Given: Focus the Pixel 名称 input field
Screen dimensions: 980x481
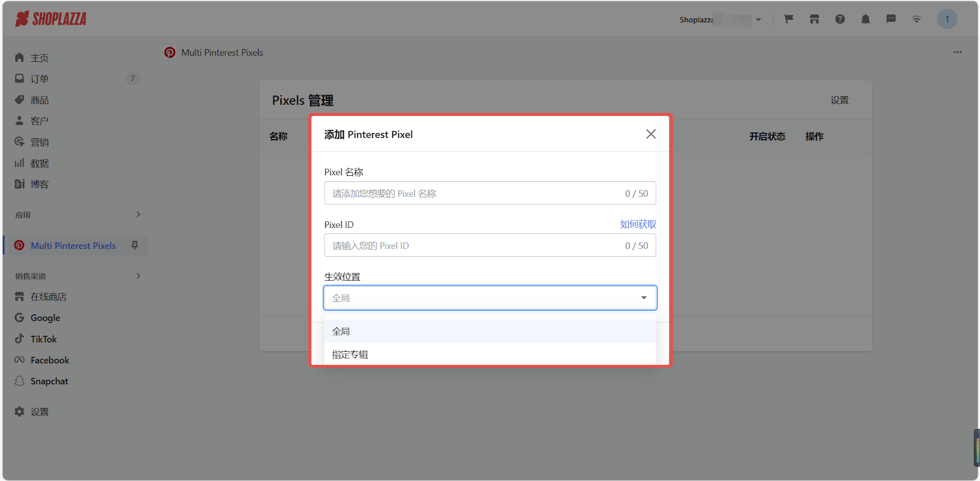Looking at the screenshot, I should click(x=490, y=194).
